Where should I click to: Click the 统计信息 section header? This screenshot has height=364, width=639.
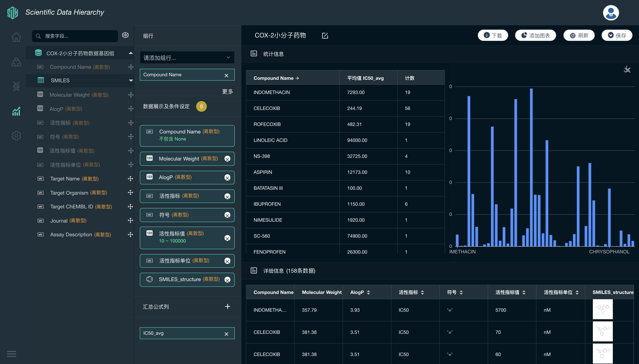coord(273,54)
